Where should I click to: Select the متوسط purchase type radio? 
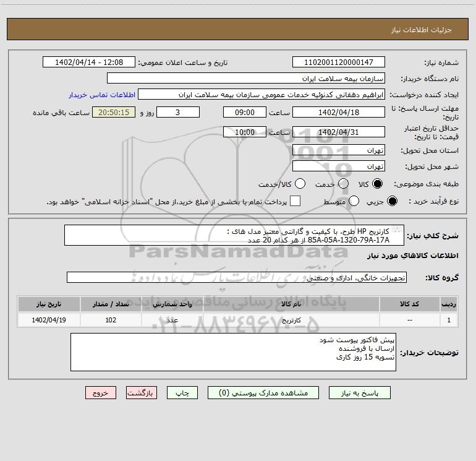point(354,201)
